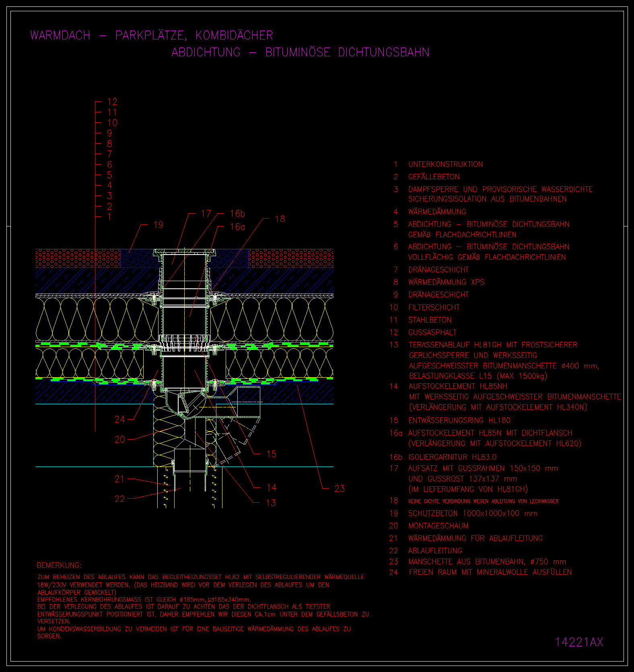Select legend entry 'AUFSTOCKELEMENT HL85NH'
Screen dimensions: 634x672
coord(458,386)
